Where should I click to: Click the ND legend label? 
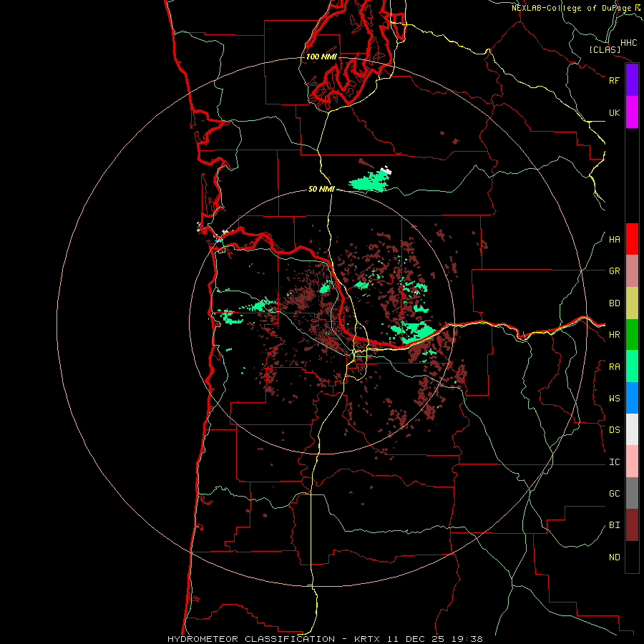tap(614, 557)
